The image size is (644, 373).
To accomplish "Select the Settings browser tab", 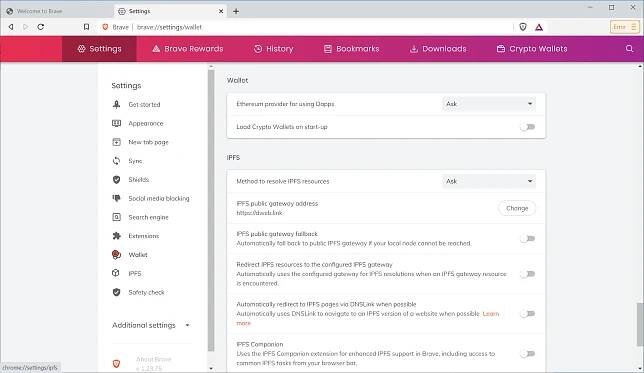I will [170, 11].
